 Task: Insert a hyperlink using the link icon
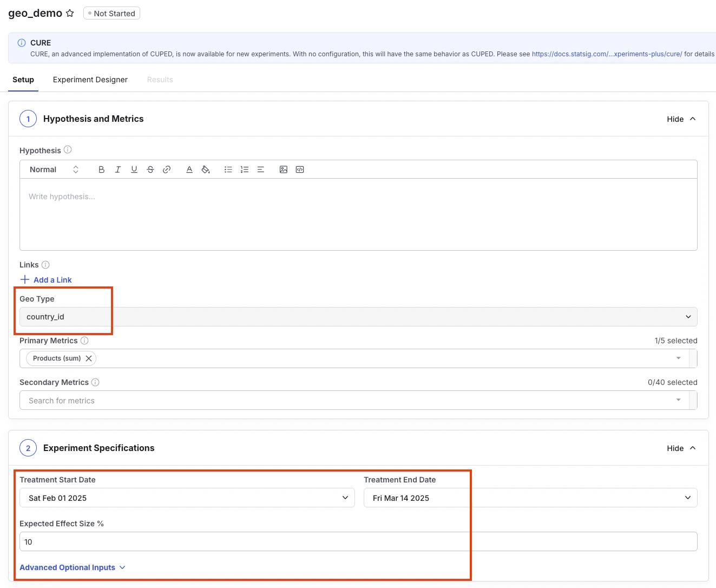point(167,169)
